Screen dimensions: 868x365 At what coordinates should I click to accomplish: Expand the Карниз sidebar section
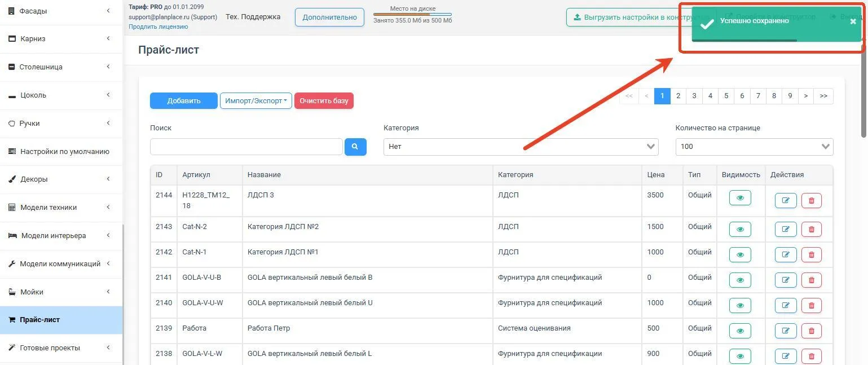[61, 39]
